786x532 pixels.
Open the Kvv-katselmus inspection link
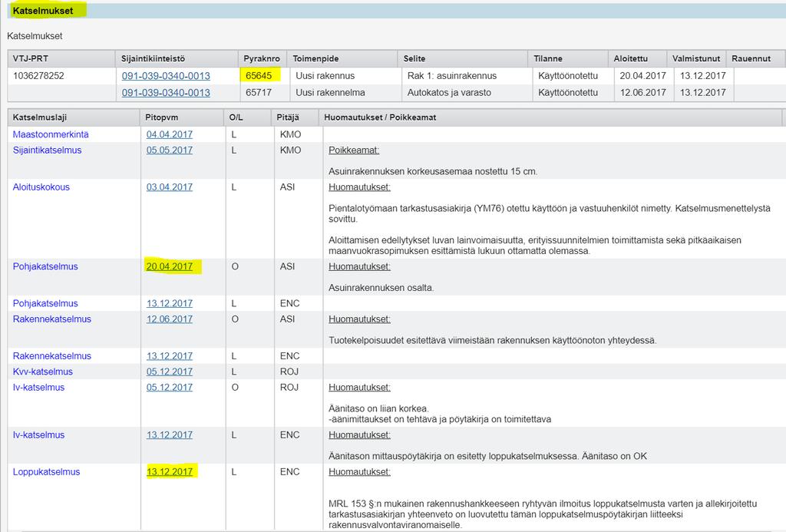tap(43, 372)
